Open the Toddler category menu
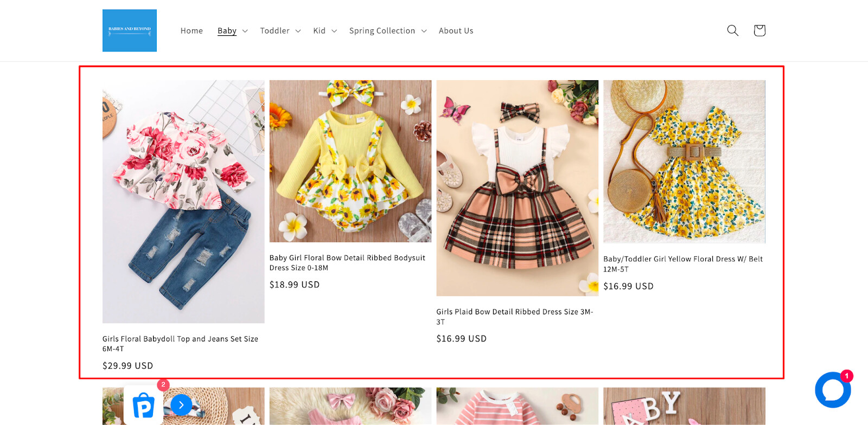 pyautogui.click(x=275, y=31)
